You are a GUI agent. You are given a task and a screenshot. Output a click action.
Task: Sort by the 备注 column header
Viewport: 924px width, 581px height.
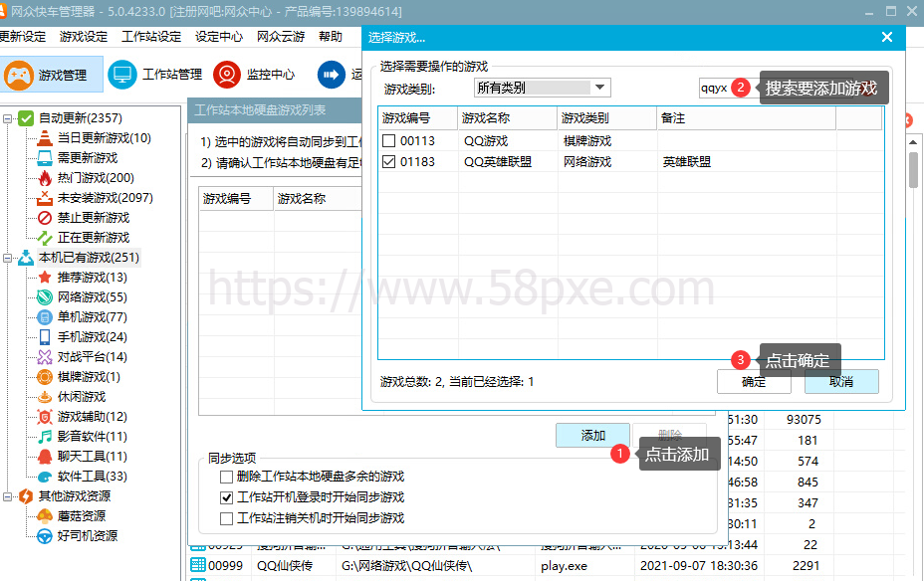pos(746,118)
